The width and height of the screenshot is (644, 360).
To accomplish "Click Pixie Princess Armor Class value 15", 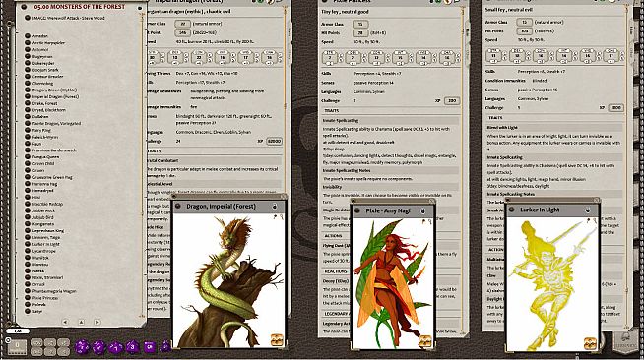I will point(360,25).
